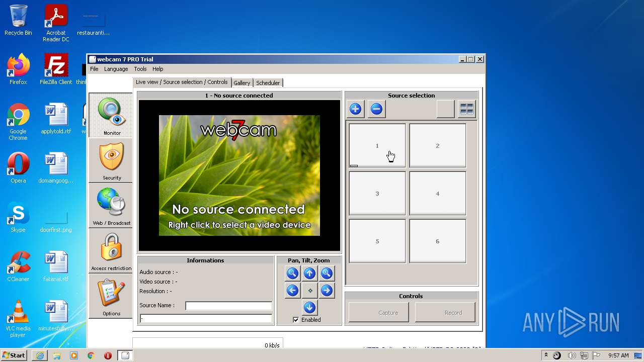644x362 pixels.
Task: Center the camera with the PTZ home button
Action: pos(309,290)
